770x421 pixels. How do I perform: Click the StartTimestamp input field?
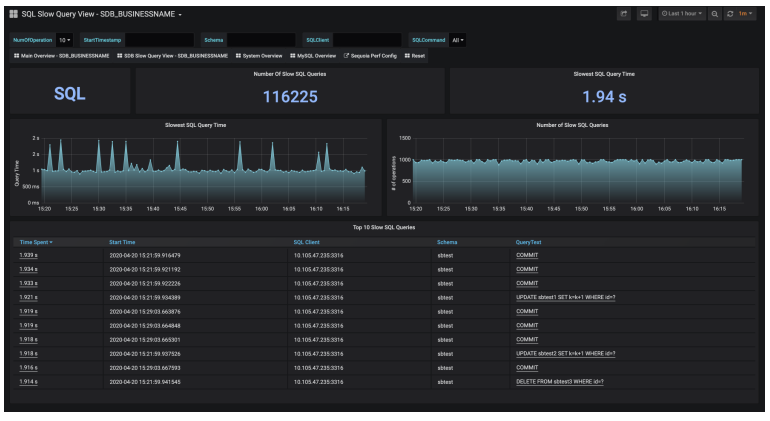(x=158, y=40)
